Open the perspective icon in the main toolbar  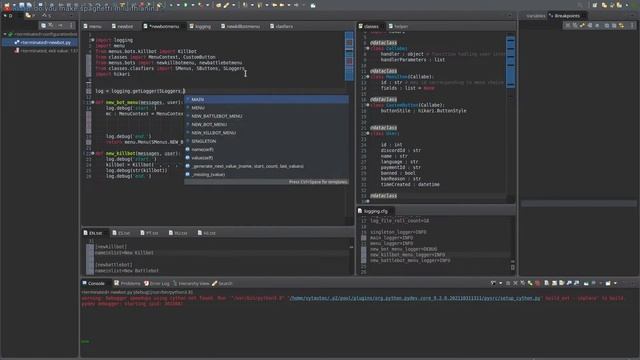click(595, 5)
